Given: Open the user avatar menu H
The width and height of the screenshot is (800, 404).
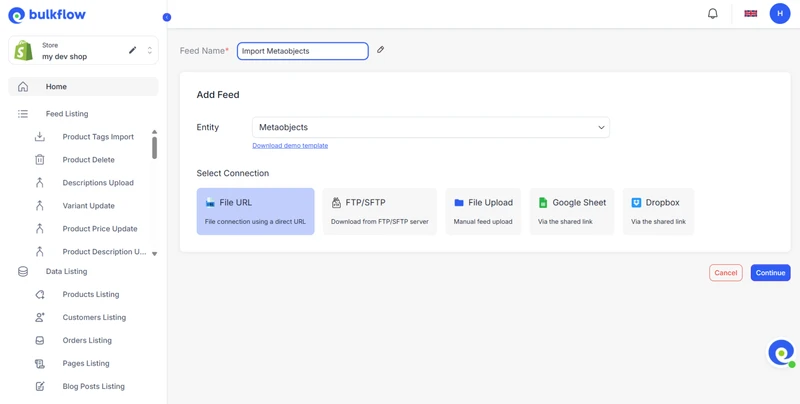Looking at the screenshot, I should pyautogui.click(x=780, y=14).
